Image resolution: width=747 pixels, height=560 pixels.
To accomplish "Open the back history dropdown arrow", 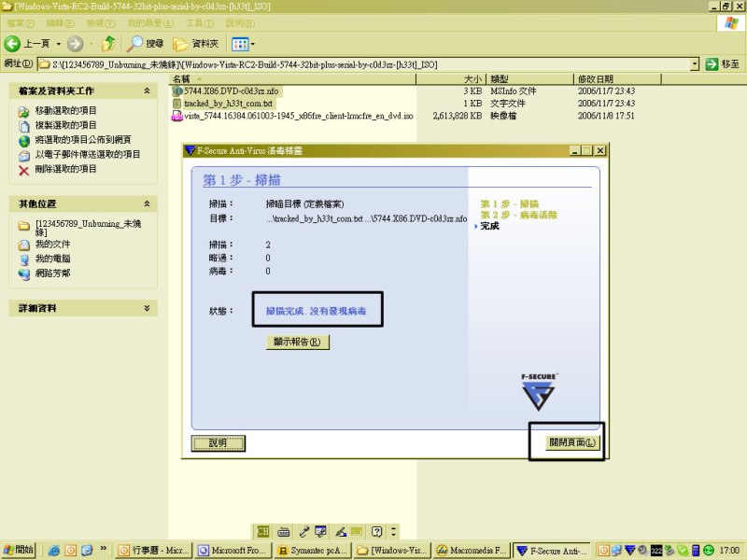I will (59, 44).
